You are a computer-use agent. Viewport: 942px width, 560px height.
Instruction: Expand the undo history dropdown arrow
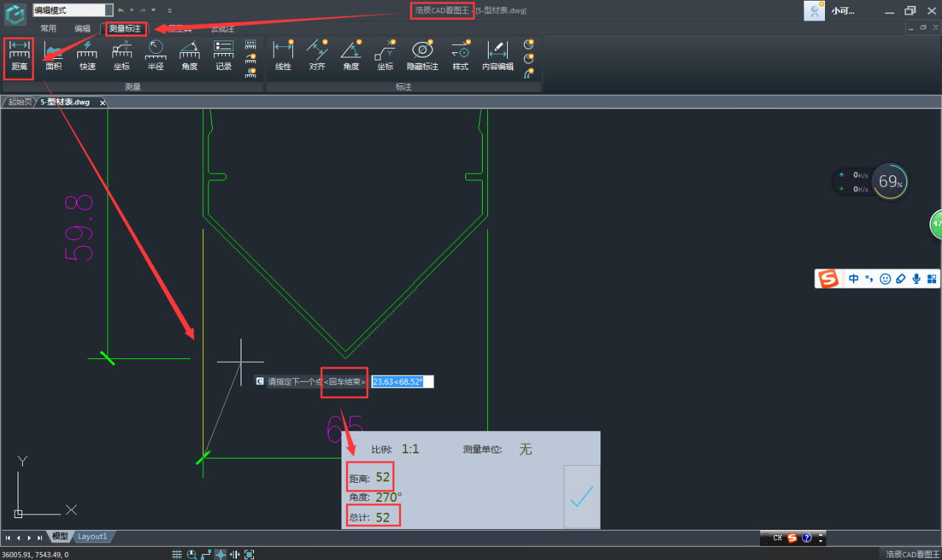(132, 10)
